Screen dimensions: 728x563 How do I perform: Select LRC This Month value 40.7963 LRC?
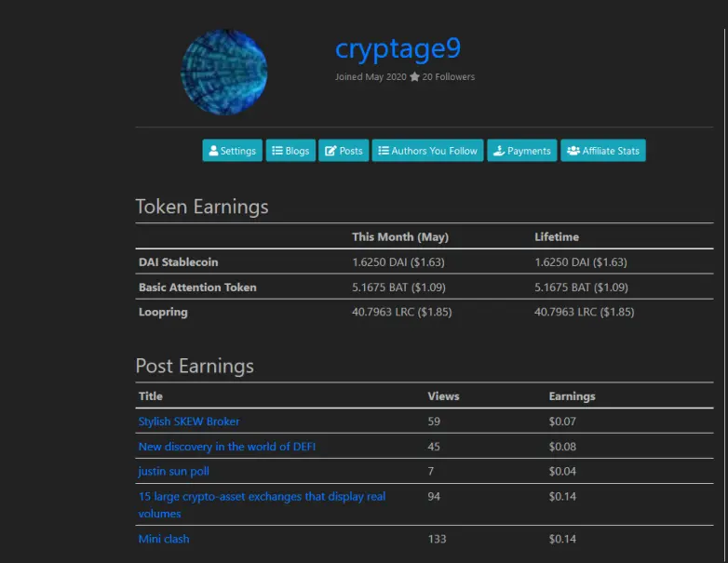click(x=401, y=312)
